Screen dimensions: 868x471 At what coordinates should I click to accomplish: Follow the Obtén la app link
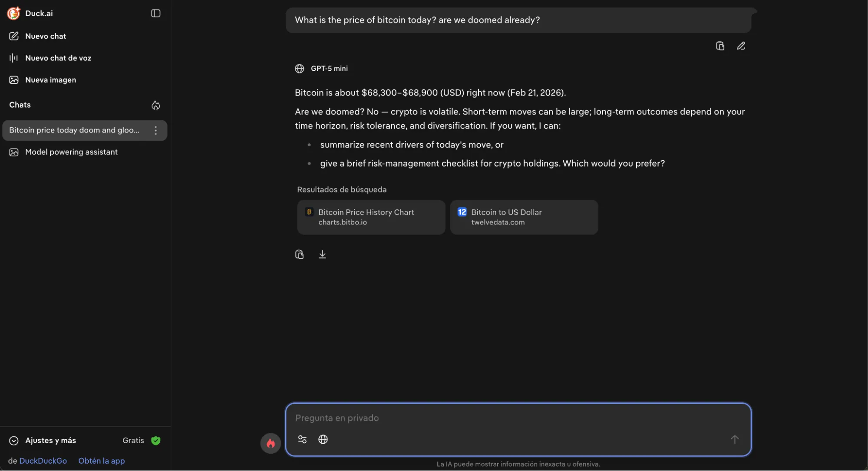[x=101, y=461]
